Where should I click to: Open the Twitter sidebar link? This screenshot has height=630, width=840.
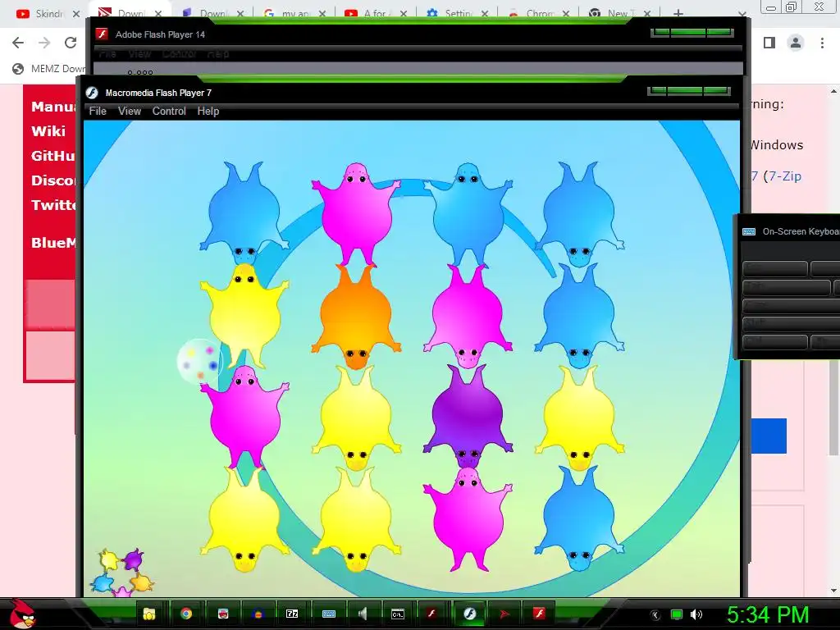coord(53,205)
